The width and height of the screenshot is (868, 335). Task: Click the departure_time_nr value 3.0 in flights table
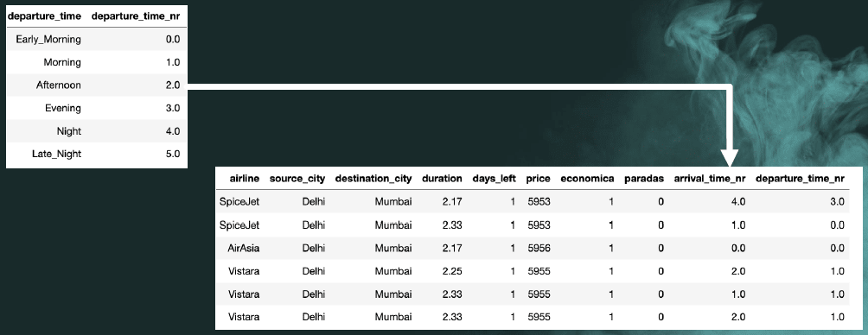(x=837, y=202)
